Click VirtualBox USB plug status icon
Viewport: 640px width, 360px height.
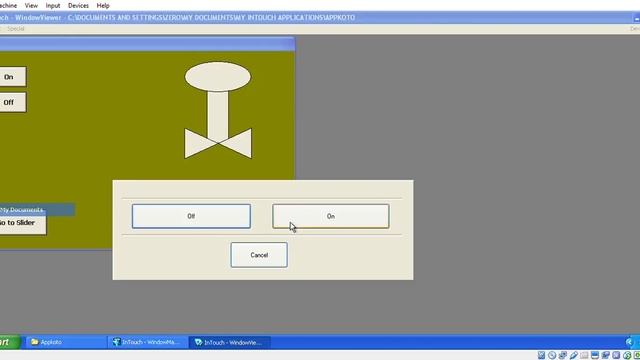click(573, 355)
